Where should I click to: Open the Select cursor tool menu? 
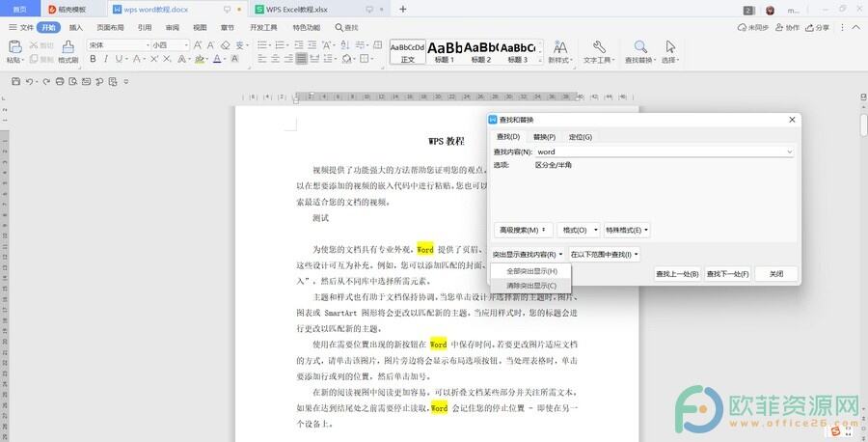tap(670, 51)
